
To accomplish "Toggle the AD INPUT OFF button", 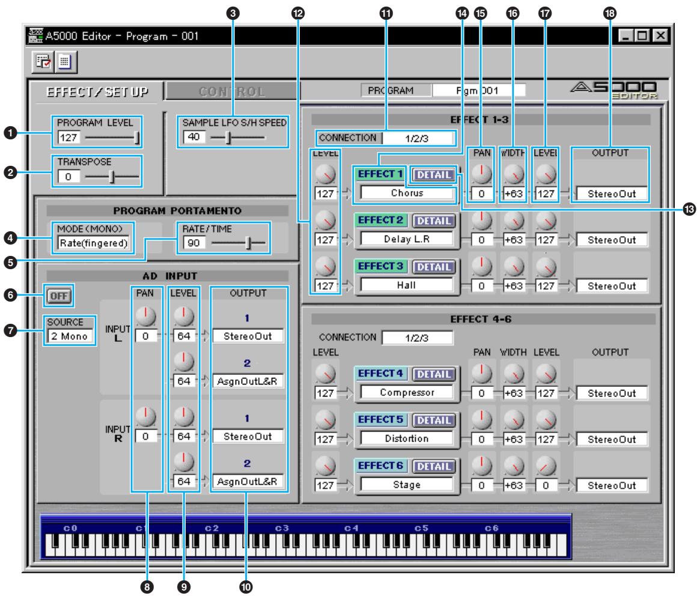I will click(59, 296).
